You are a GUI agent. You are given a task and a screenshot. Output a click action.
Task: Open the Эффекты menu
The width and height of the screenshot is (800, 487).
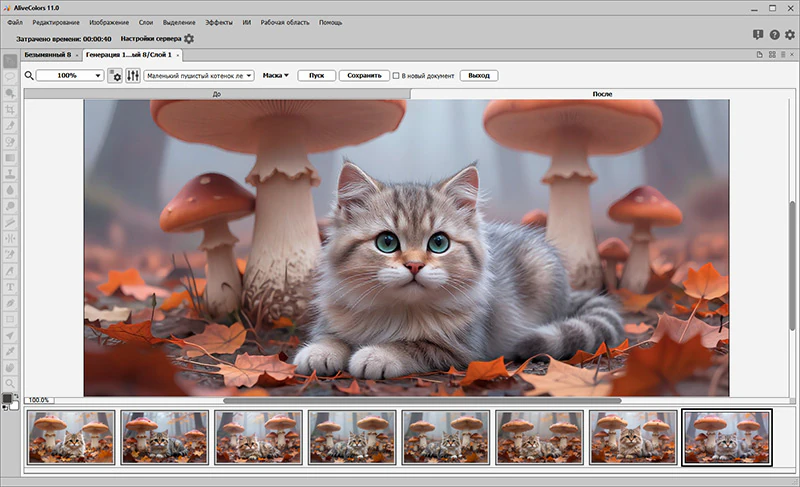(219, 22)
